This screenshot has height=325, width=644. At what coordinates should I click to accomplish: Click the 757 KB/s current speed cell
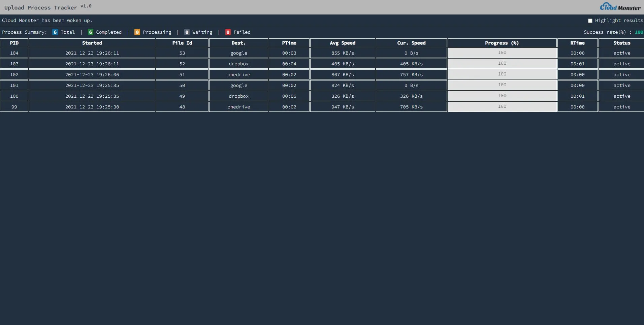pyautogui.click(x=411, y=74)
